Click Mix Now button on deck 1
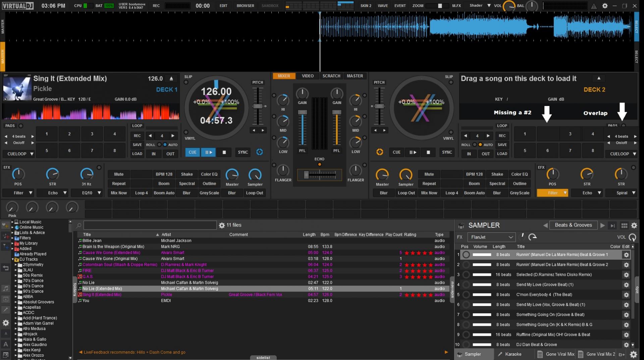 pos(119,193)
